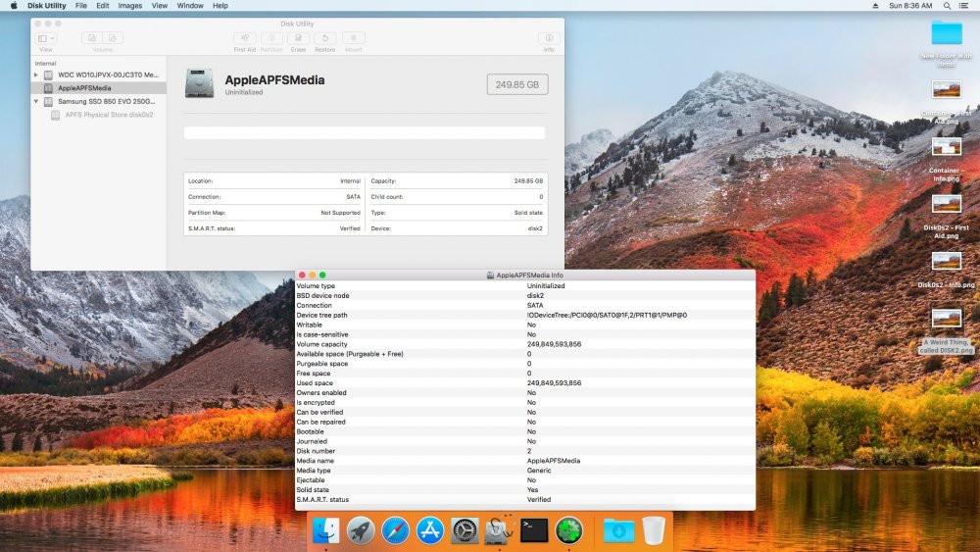
Task: Open the Edit menu
Action: pyautogui.click(x=103, y=6)
